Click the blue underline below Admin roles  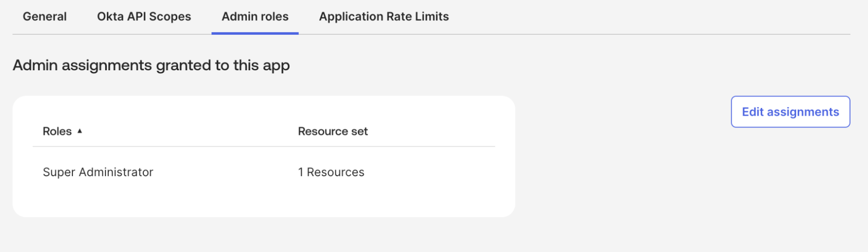pyautogui.click(x=255, y=33)
